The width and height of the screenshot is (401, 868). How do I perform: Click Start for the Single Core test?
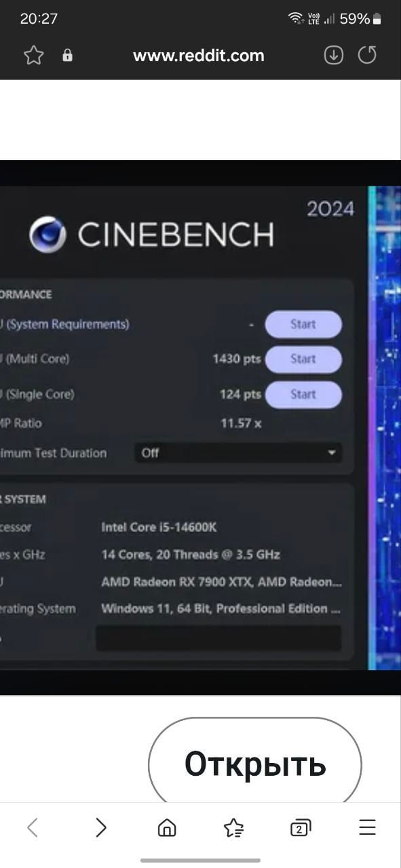click(303, 395)
